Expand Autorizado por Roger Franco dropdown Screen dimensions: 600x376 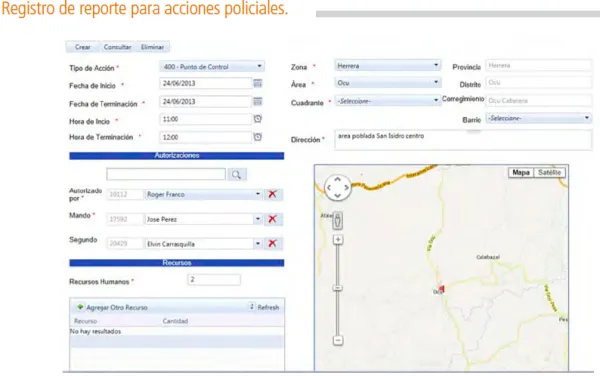tap(258, 194)
